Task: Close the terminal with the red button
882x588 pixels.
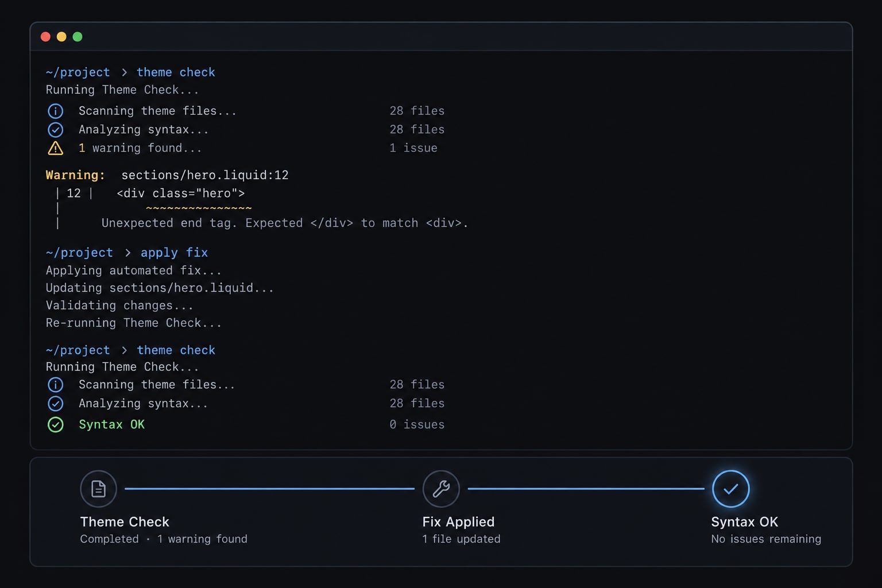Action: tap(45, 37)
